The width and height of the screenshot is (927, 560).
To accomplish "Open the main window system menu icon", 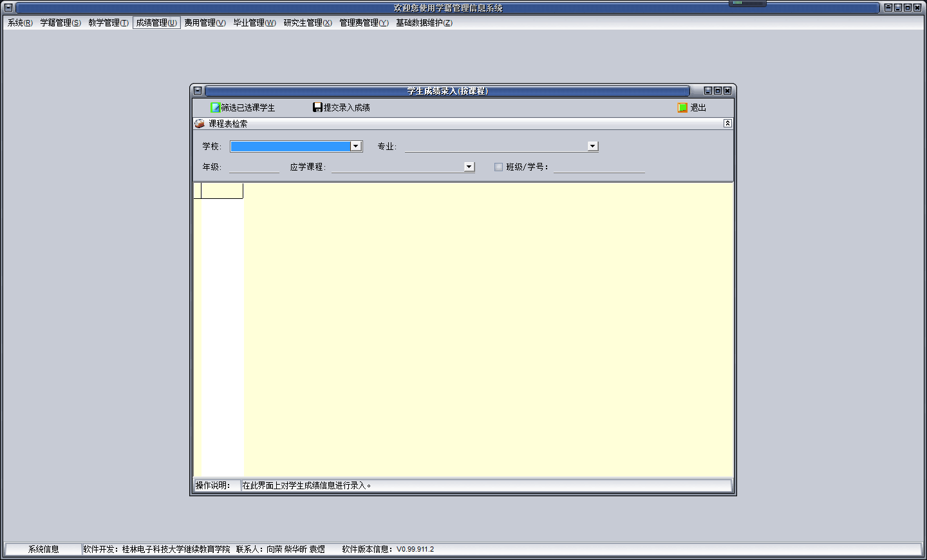I will tap(8, 8).
